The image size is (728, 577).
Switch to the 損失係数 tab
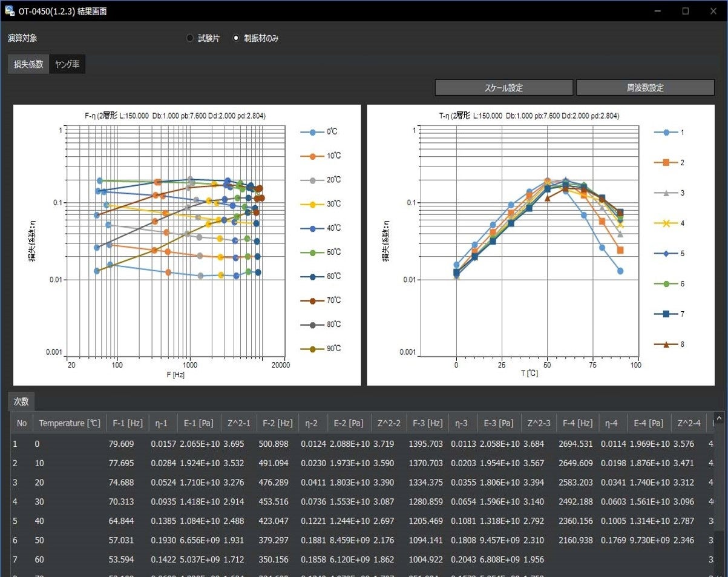point(28,64)
